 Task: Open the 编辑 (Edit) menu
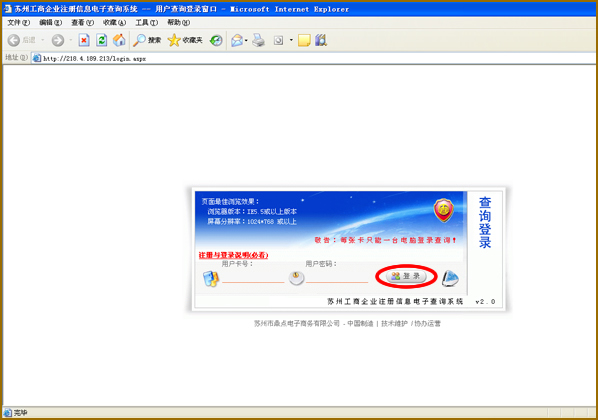(50, 23)
